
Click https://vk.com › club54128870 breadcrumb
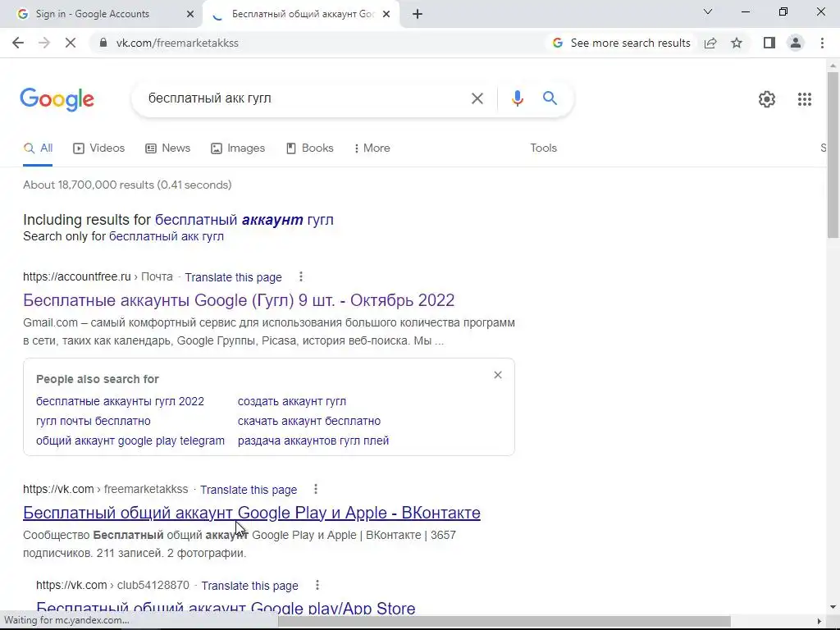(x=112, y=585)
